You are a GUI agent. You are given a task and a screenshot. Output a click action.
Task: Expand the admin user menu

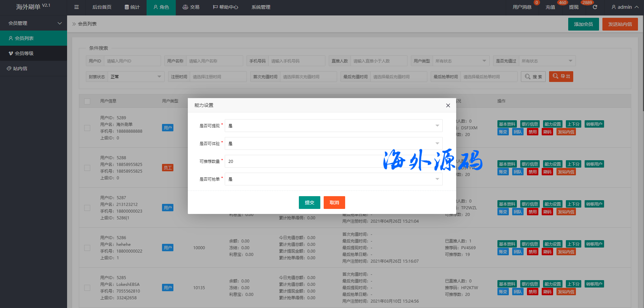(625, 7)
